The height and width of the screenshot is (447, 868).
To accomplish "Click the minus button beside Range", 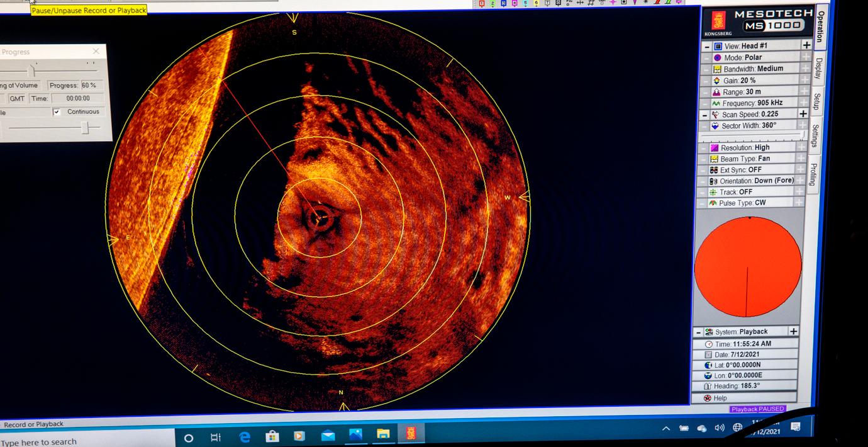I will [x=706, y=93].
